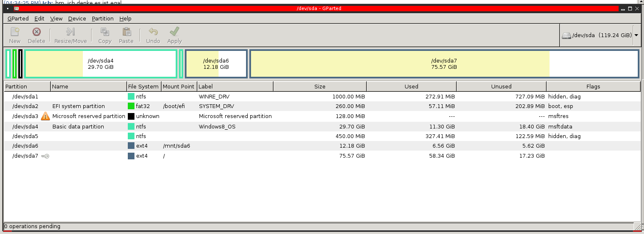Select the /dev/sda5 partition row
The image size is (644, 234).
(322, 136)
